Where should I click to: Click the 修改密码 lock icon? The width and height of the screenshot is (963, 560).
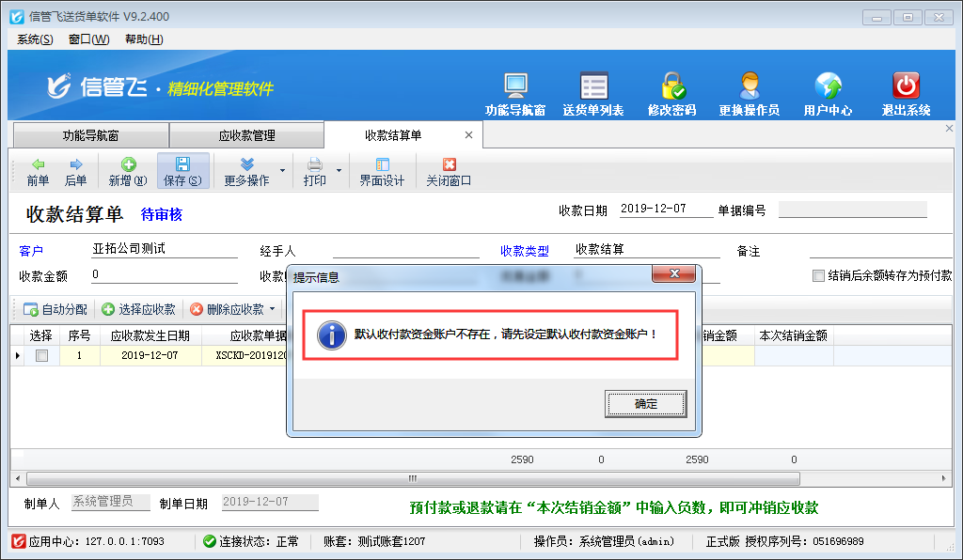[x=672, y=86]
